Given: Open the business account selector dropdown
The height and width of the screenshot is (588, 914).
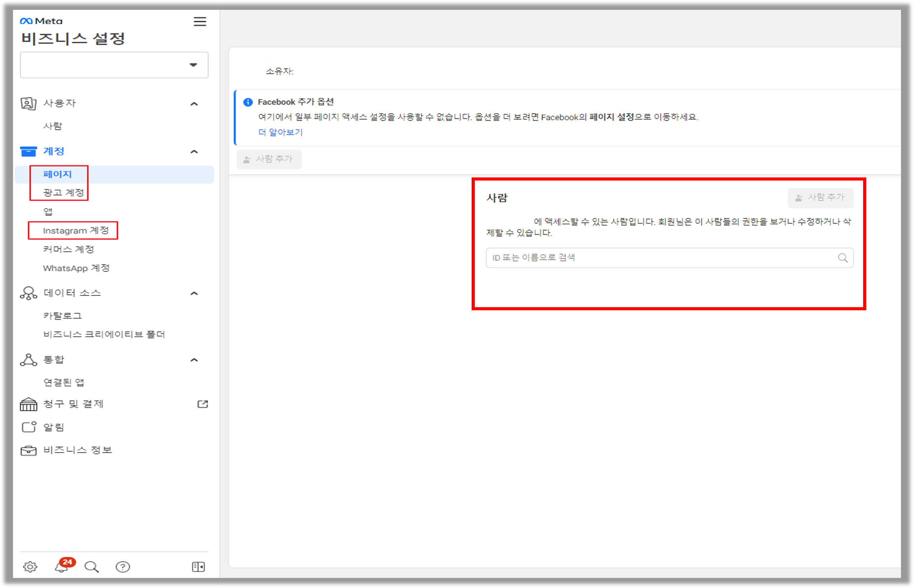Looking at the screenshot, I should (114, 65).
